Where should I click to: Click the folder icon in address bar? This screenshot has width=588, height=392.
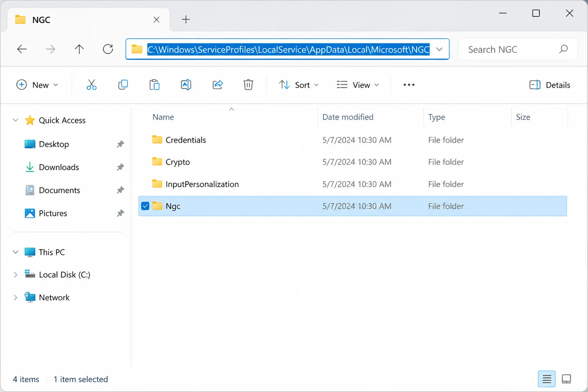[x=137, y=49]
